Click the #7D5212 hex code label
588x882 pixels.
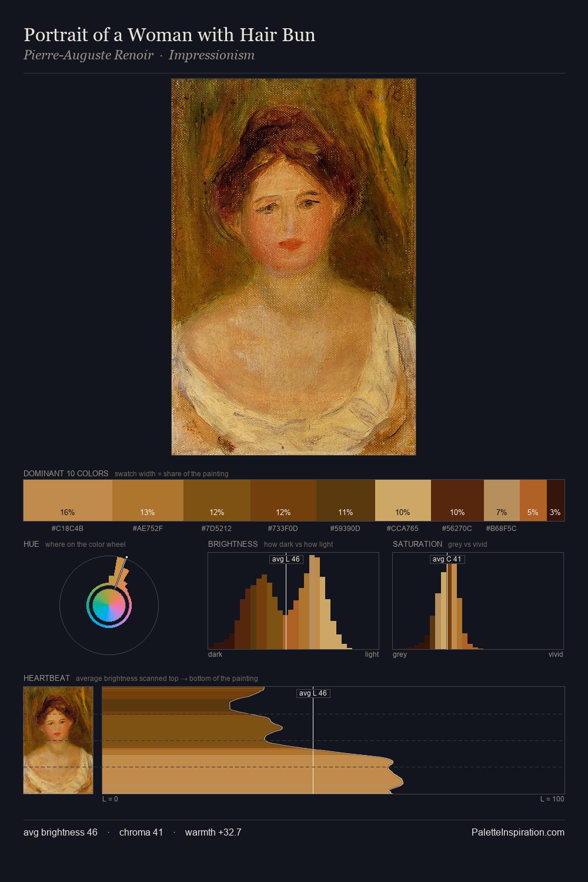[x=217, y=529]
